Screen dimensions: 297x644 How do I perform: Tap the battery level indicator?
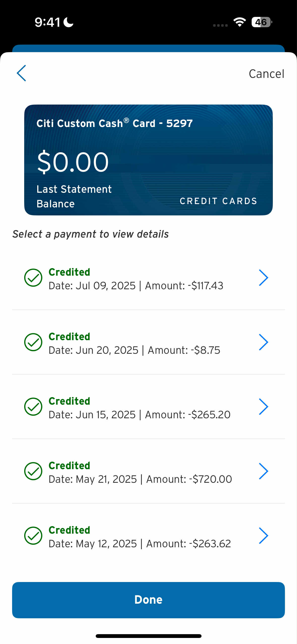coord(261,22)
